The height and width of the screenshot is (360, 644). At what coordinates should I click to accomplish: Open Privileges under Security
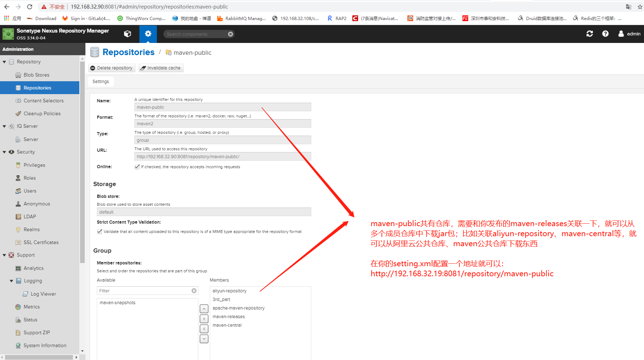pyautogui.click(x=34, y=165)
